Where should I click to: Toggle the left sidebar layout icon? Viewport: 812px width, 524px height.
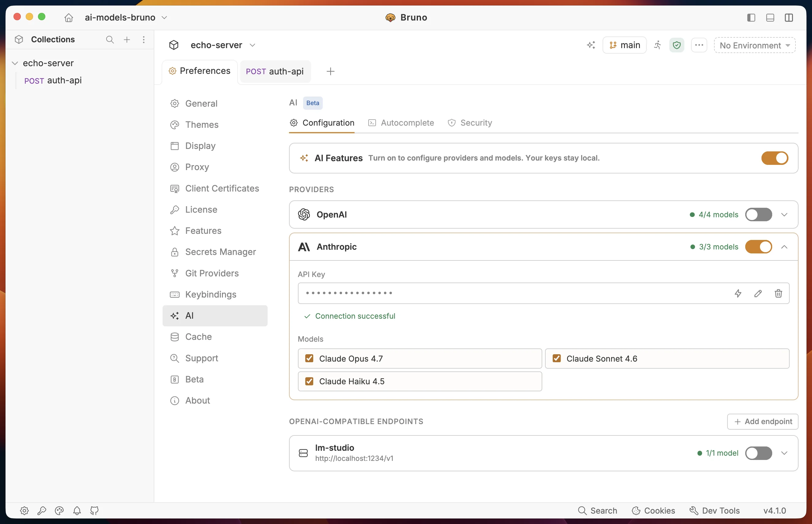click(751, 17)
